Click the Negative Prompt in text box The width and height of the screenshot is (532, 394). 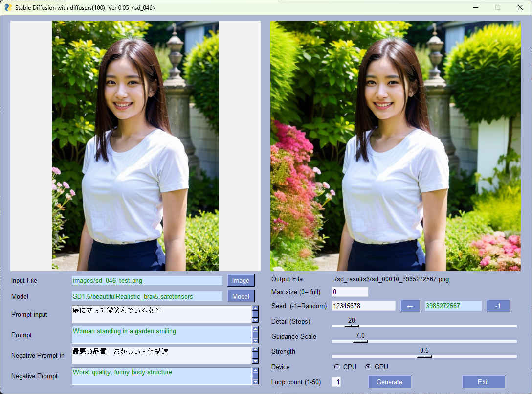coord(161,355)
